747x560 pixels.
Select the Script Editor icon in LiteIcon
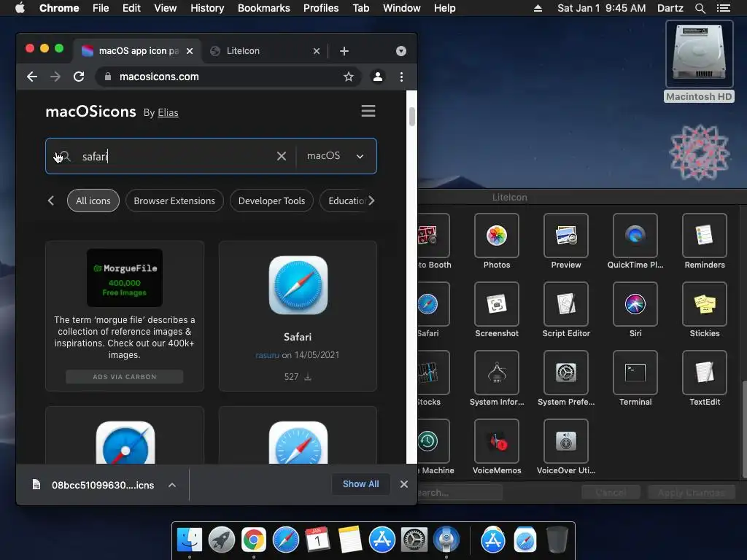click(566, 304)
